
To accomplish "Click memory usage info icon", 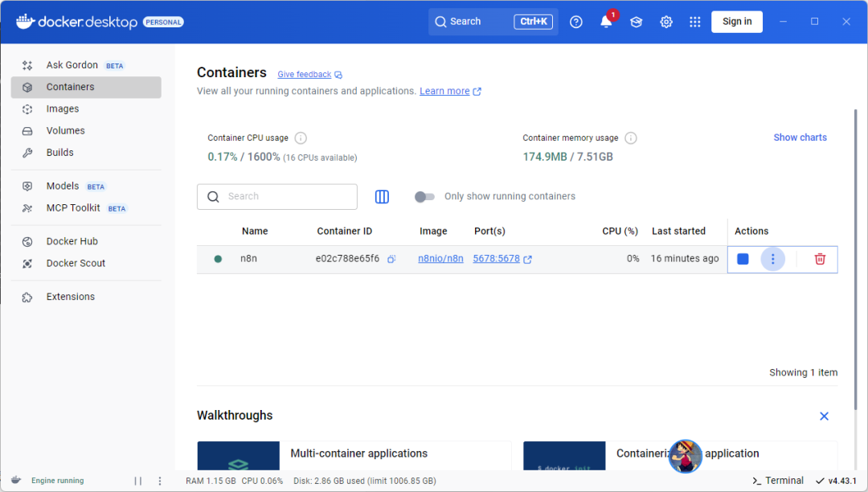I will tap(631, 137).
